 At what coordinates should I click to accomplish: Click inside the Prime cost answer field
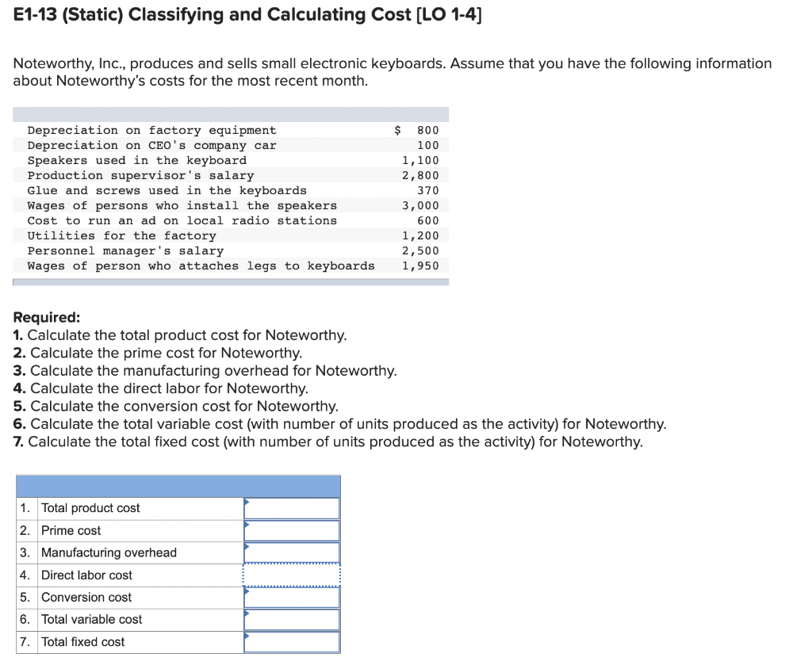(292, 530)
